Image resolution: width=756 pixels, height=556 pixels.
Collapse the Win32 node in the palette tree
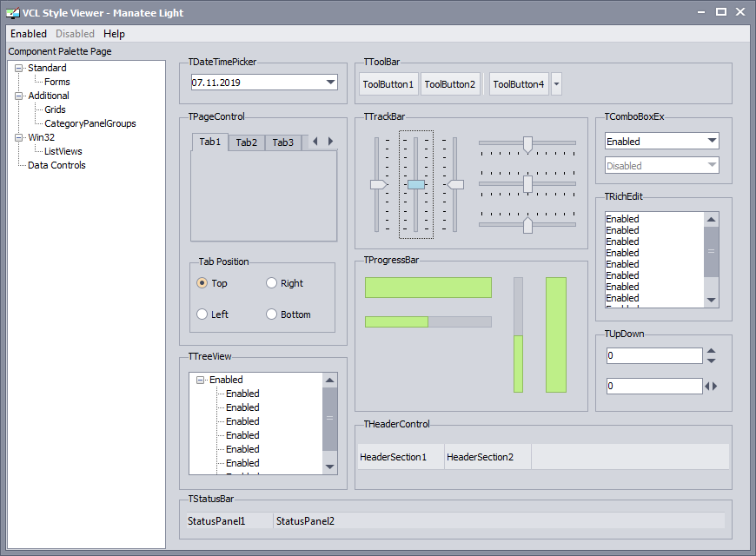(x=19, y=137)
